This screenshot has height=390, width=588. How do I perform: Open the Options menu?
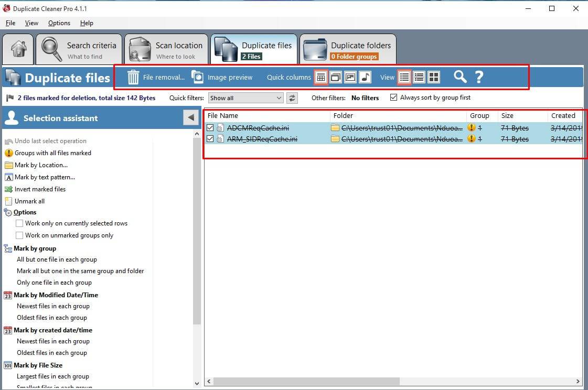click(x=59, y=23)
